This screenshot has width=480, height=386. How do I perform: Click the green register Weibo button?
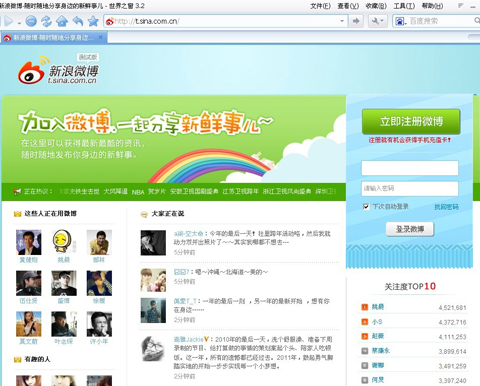click(x=411, y=121)
